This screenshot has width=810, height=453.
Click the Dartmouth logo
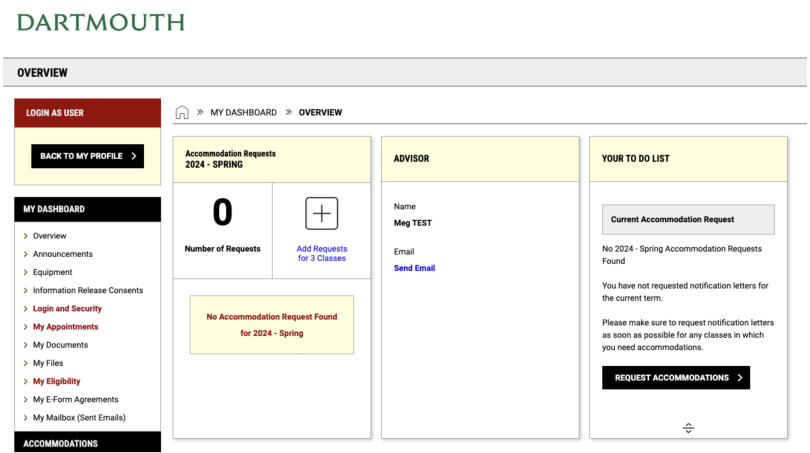point(101,22)
